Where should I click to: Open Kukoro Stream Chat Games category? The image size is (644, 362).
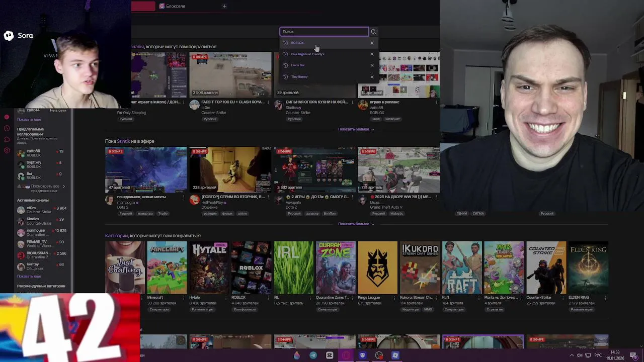[x=420, y=267]
